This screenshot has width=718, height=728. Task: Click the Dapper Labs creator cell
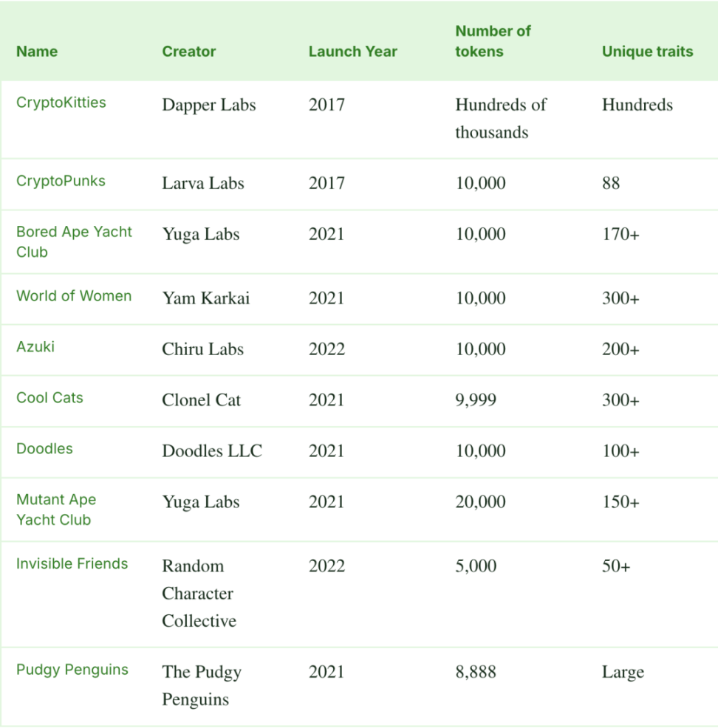[209, 105]
